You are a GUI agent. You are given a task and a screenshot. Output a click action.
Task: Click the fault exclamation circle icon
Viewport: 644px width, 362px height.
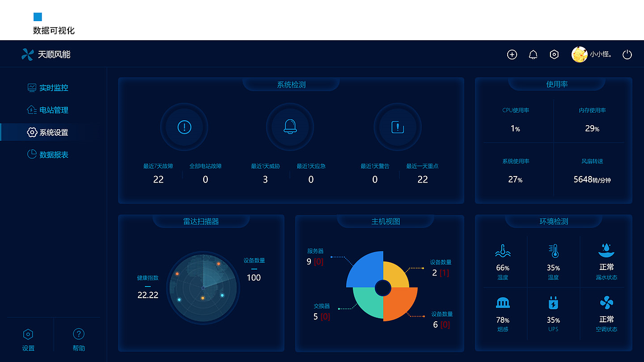pos(184,127)
